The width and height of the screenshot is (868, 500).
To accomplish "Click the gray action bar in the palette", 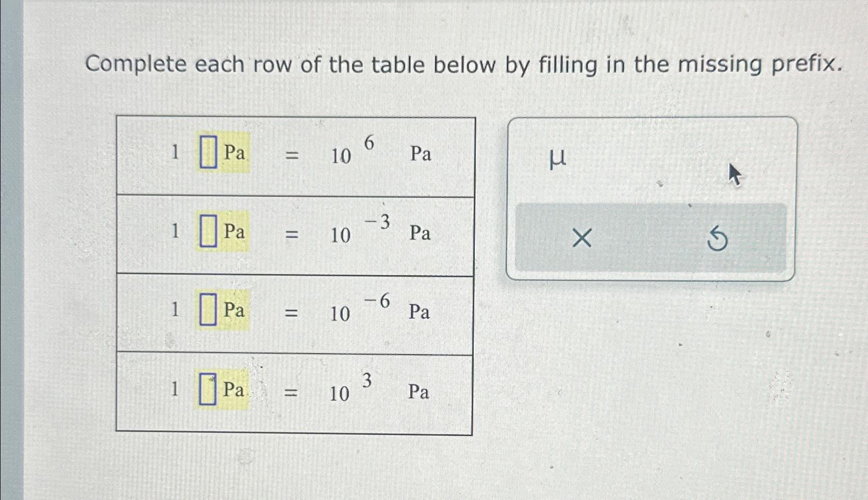I will (652, 238).
